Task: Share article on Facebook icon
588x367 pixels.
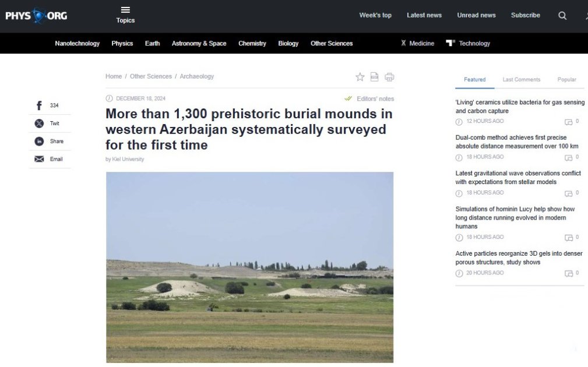Action: coord(39,105)
